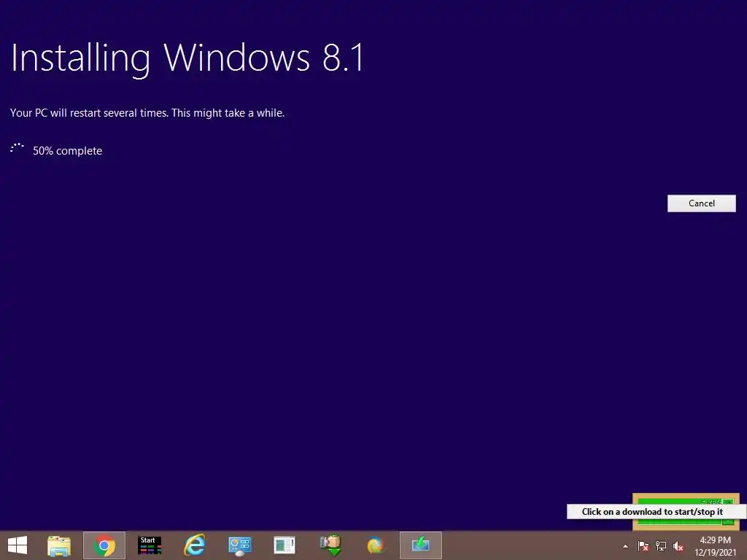Open the newspaper-style document app icon
The image size is (747, 560).
pos(285,545)
